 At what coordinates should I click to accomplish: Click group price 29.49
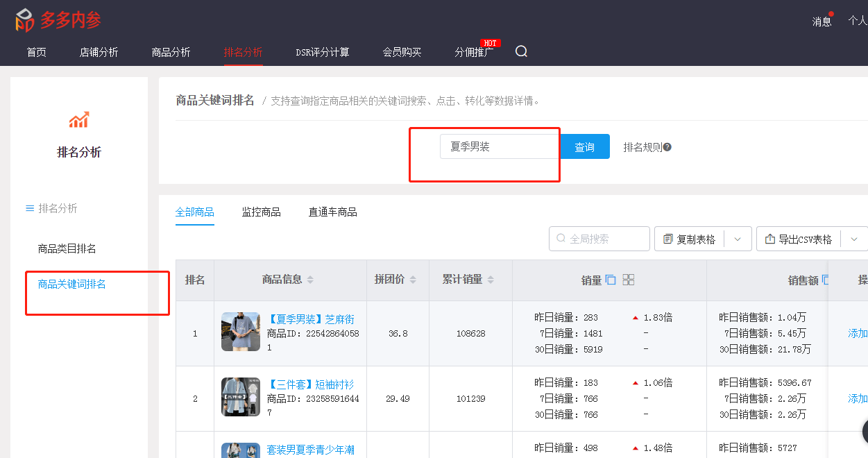click(x=398, y=399)
